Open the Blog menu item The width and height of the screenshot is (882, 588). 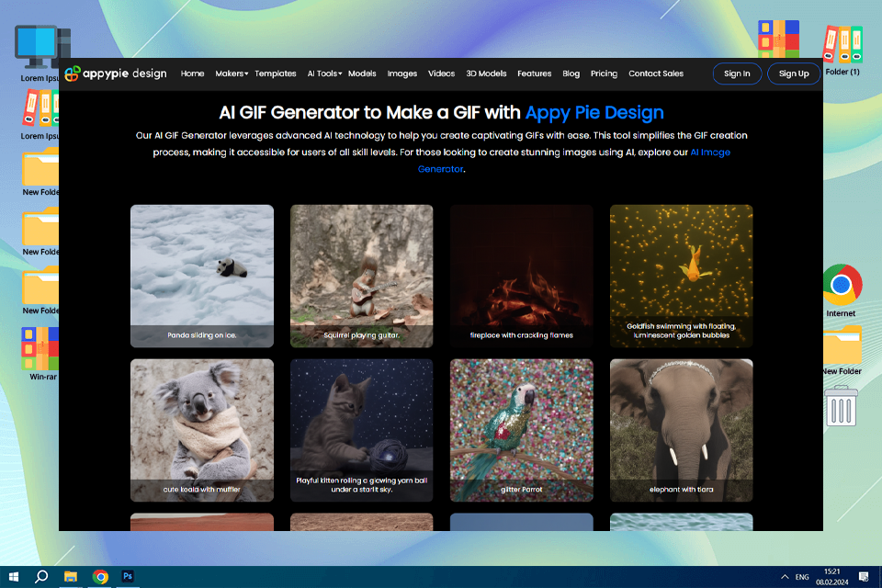coord(571,73)
